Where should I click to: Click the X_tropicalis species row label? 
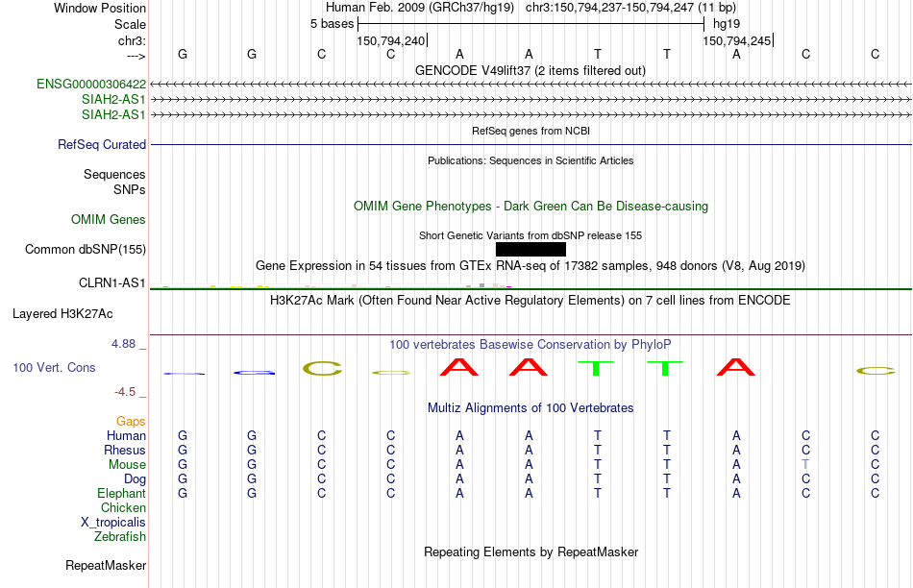pos(113,523)
